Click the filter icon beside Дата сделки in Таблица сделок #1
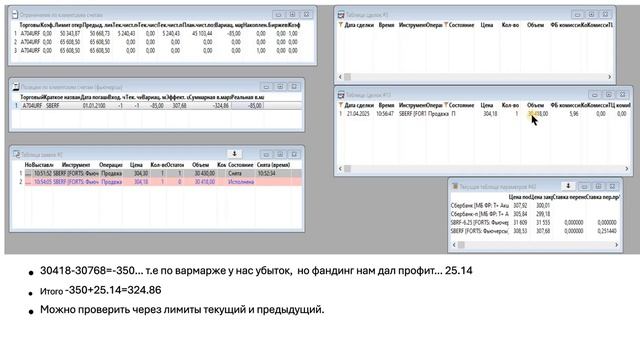Screen dimensions: 640x360 (x=340, y=25)
